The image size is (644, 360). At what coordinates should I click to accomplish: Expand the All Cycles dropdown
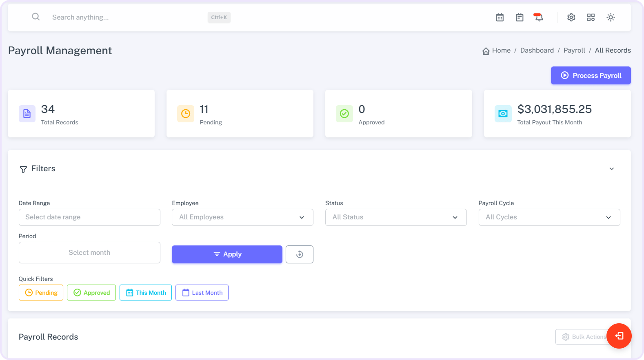(549, 217)
